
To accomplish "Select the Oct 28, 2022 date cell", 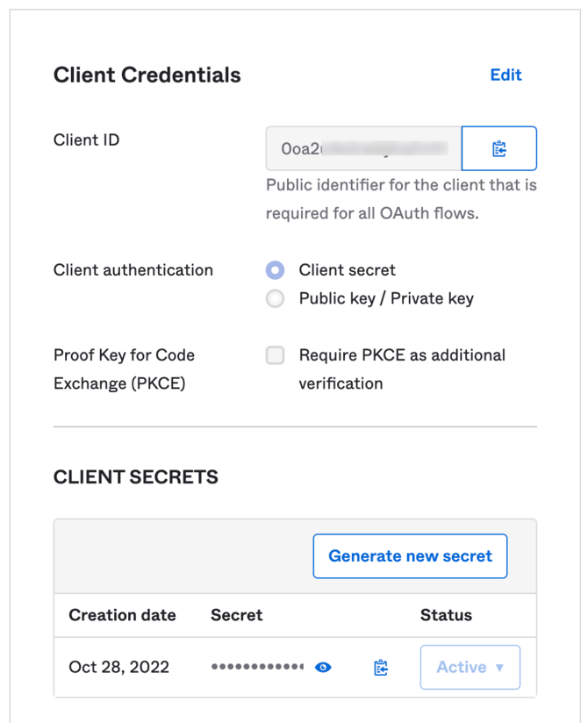I will tap(119, 668).
